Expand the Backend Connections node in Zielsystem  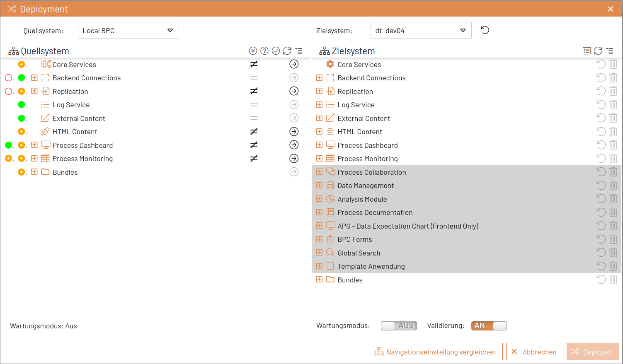coord(319,77)
